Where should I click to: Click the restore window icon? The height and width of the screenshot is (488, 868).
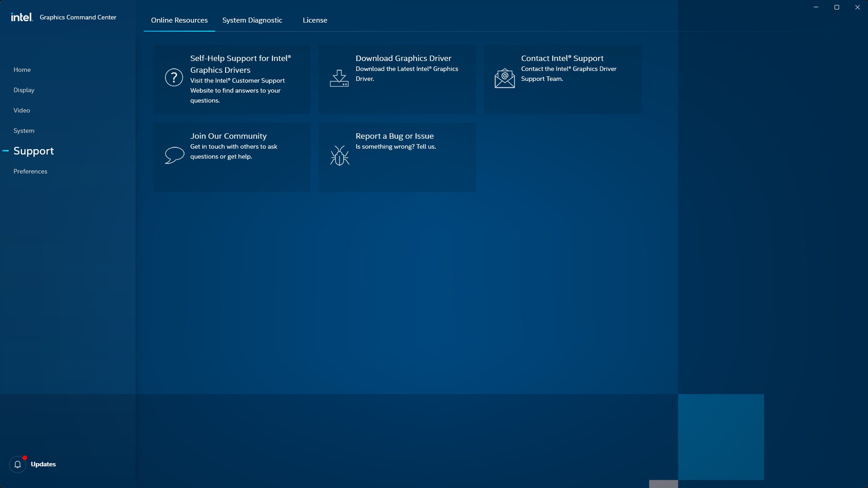[837, 7]
